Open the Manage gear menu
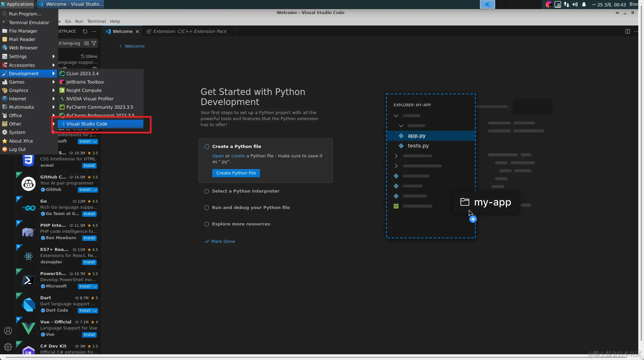 pos(8,347)
